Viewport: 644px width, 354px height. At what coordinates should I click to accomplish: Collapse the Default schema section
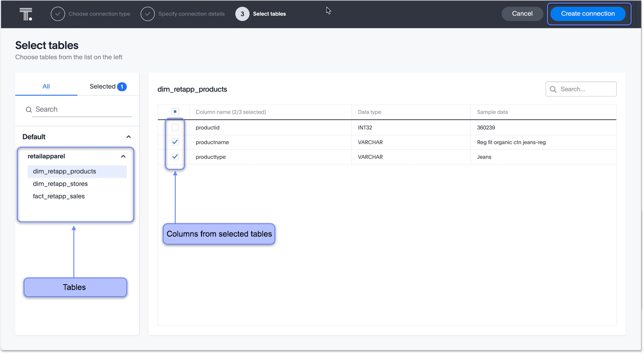[x=129, y=137]
